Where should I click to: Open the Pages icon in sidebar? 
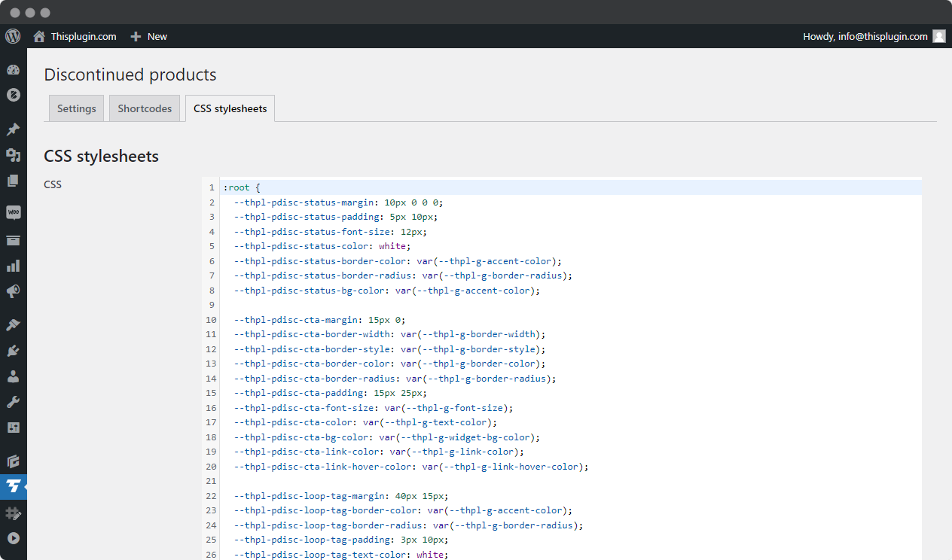point(13,181)
